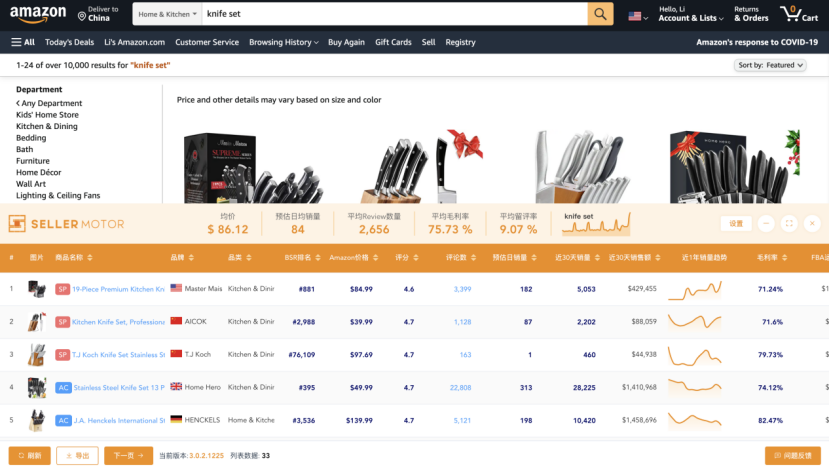Click the Seller Motor logo
The height and width of the screenshot is (469, 829).
(66, 224)
